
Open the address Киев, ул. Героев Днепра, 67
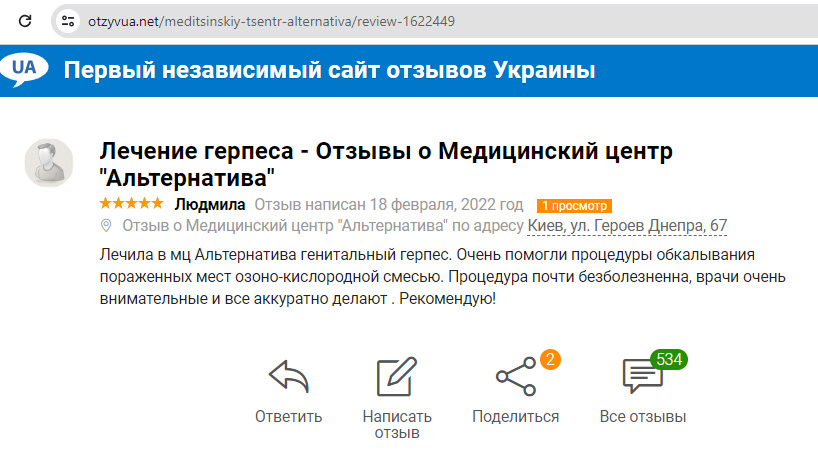coord(627,227)
